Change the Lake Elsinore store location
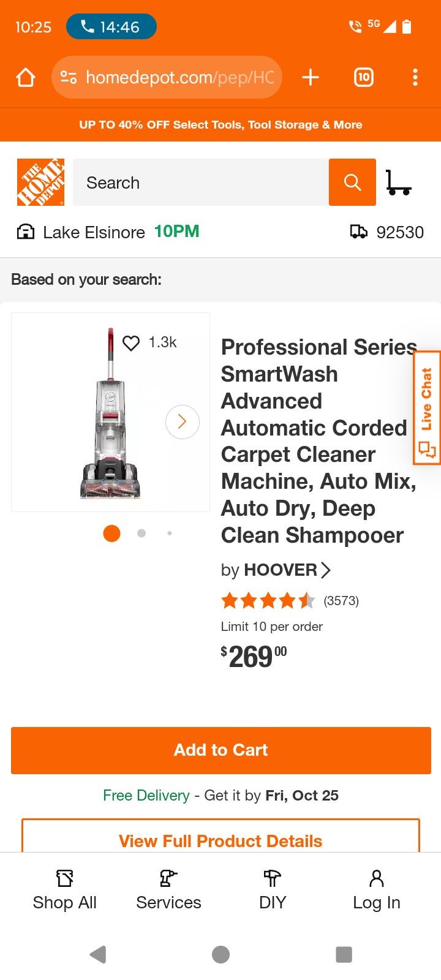Screen dimensions: 441x980 click(93, 232)
